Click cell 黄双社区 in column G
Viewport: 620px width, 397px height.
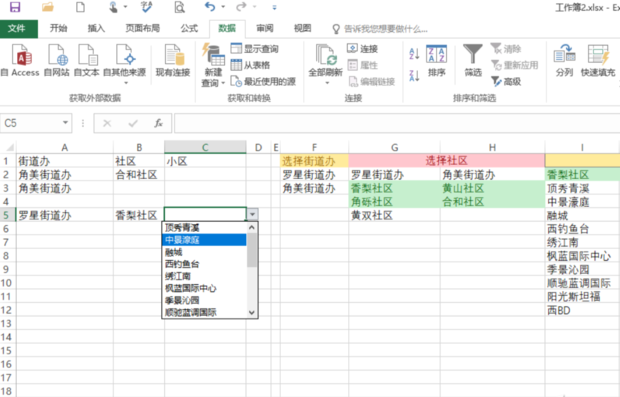(394, 215)
